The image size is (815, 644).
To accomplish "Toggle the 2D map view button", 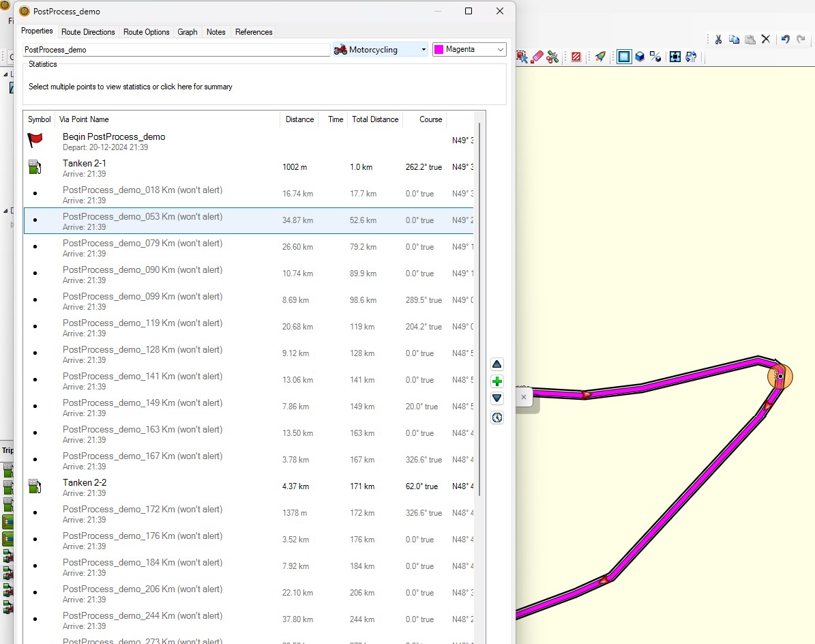I will coord(623,57).
